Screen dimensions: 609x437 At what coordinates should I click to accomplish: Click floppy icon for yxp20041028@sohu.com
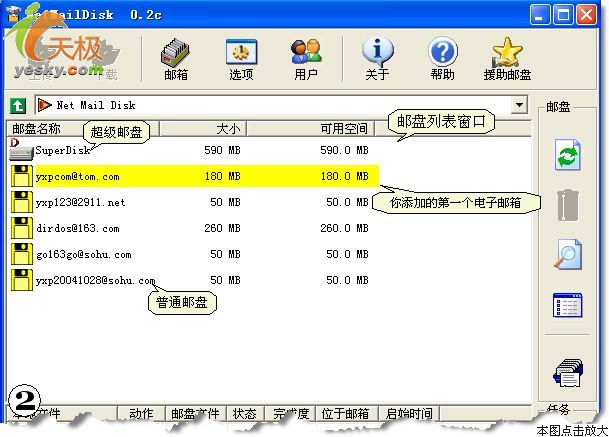(22, 280)
